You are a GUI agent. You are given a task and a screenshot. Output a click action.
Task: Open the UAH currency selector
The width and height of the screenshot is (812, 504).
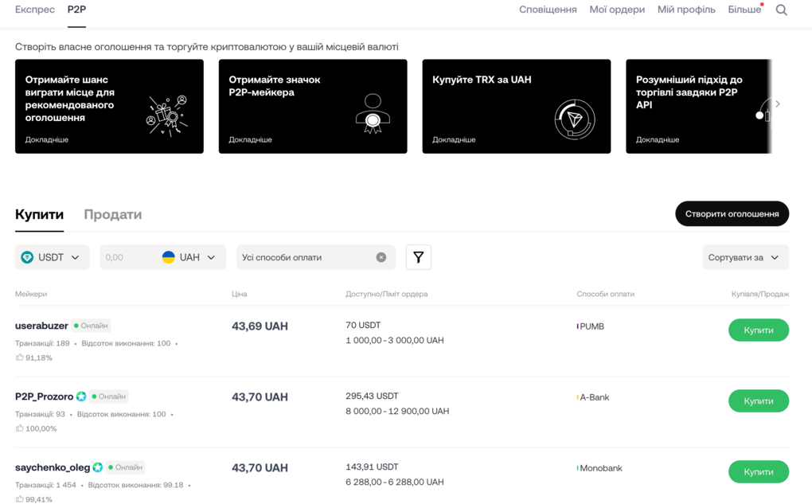(189, 257)
